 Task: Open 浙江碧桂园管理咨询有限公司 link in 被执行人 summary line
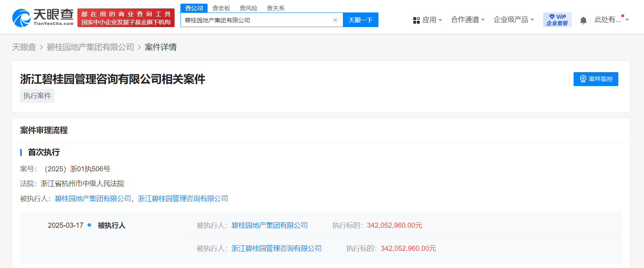tap(183, 198)
